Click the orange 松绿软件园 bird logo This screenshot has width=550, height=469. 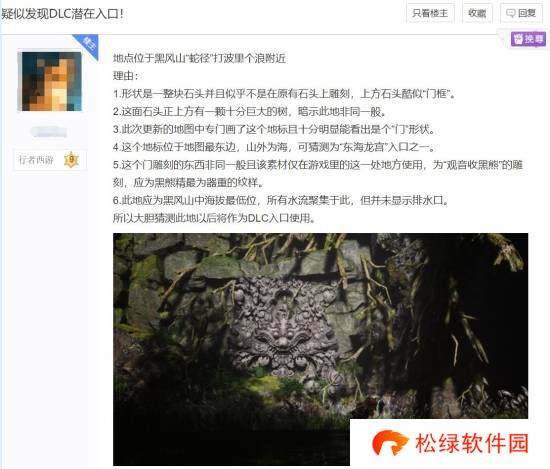click(389, 442)
